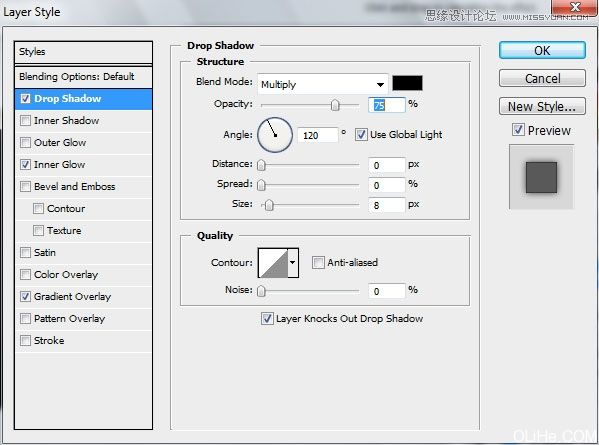
Task: Open the Contour picker dropdown arrow
Action: click(293, 262)
